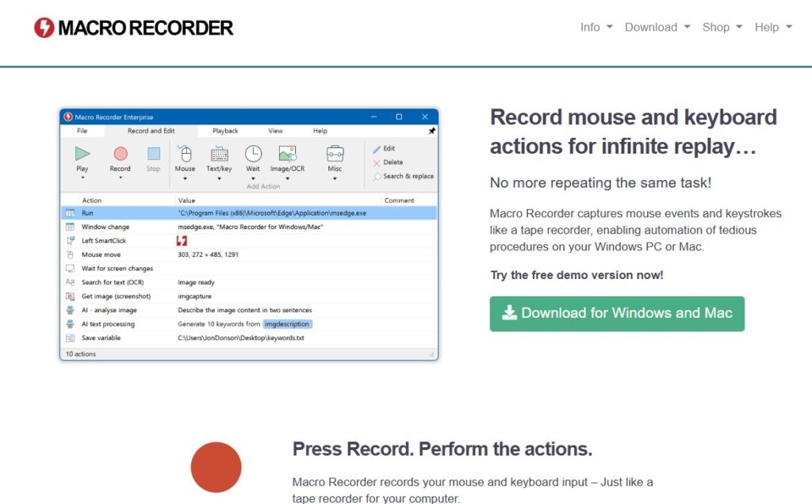Click the green Play icon

click(82, 154)
